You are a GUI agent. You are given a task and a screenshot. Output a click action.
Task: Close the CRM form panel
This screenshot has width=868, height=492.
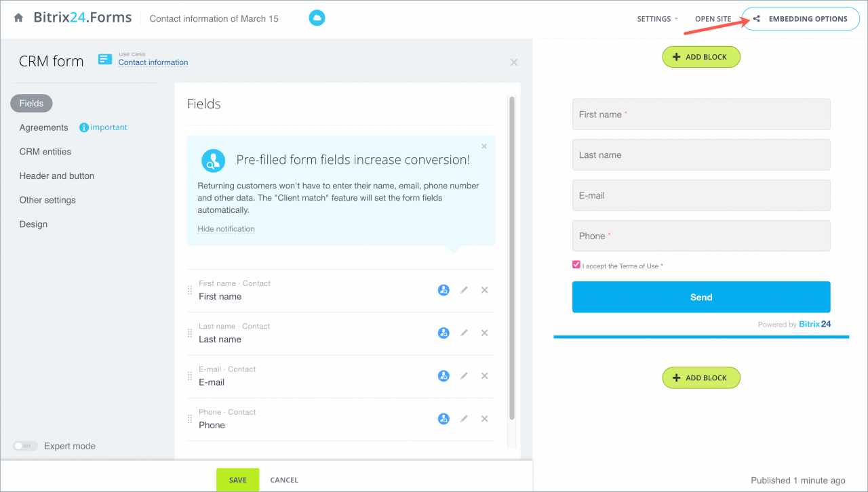click(x=514, y=62)
